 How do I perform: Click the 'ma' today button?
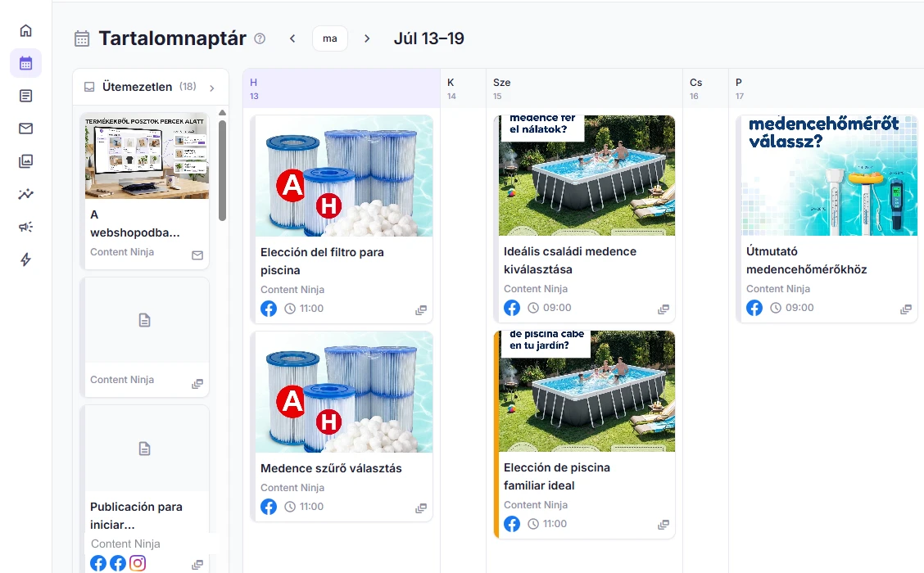pyautogui.click(x=330, y=38)
